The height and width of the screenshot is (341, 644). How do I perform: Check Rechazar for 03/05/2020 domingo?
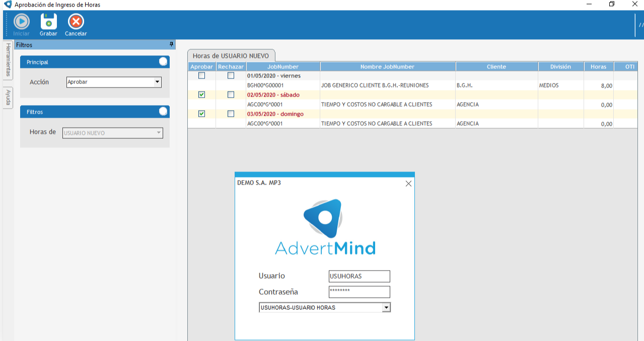(x=231, y=114)
